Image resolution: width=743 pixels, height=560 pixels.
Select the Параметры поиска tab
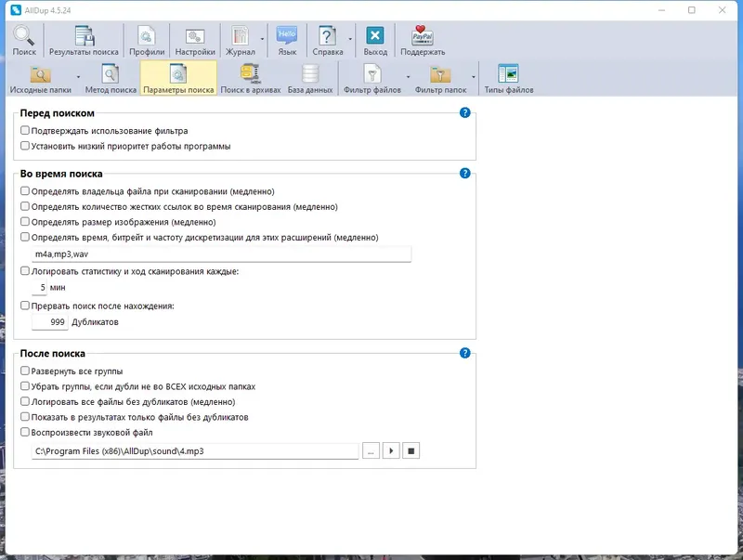tap(178, 79)
